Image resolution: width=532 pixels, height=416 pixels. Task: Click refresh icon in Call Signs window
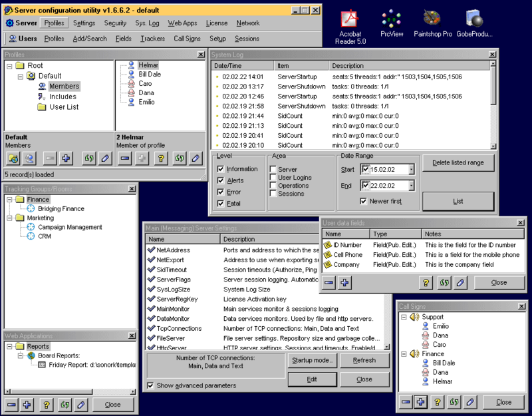click(x=454, y=402)
